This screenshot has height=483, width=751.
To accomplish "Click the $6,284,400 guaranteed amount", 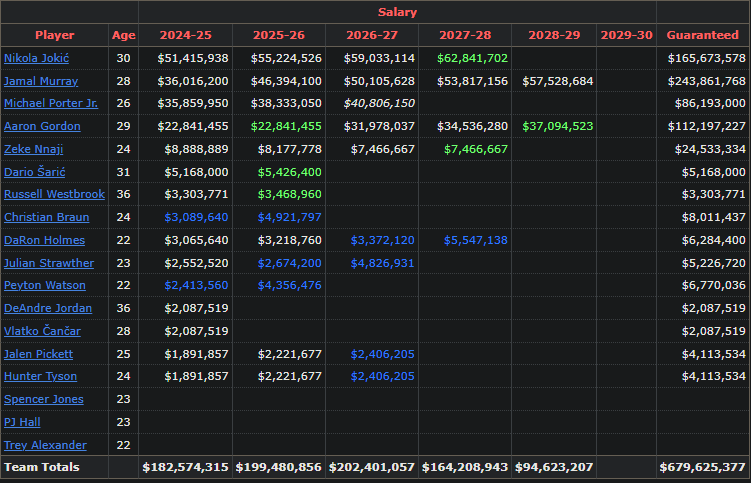I will [x=714, y=240].
